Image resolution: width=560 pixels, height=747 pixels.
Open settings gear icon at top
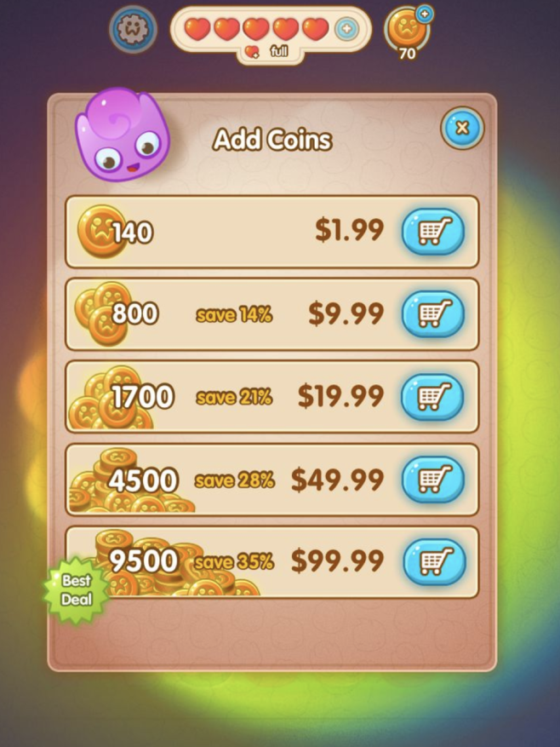[134, 29]
